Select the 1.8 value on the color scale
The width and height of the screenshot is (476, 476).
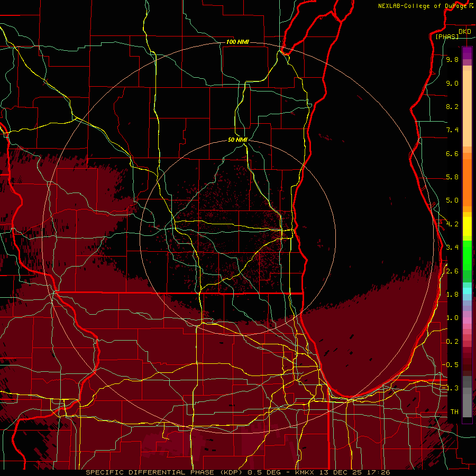(x=452, y=295)
